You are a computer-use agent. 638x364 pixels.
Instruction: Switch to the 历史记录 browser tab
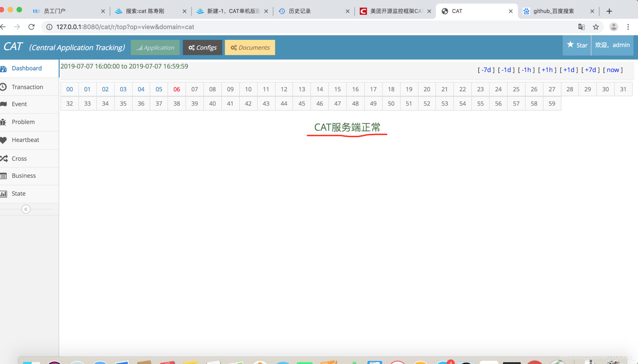pos(299,11)
